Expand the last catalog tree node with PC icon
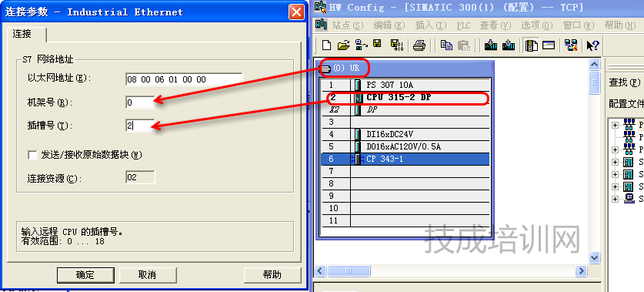This screenshot has width=644, height=292. 615,199
